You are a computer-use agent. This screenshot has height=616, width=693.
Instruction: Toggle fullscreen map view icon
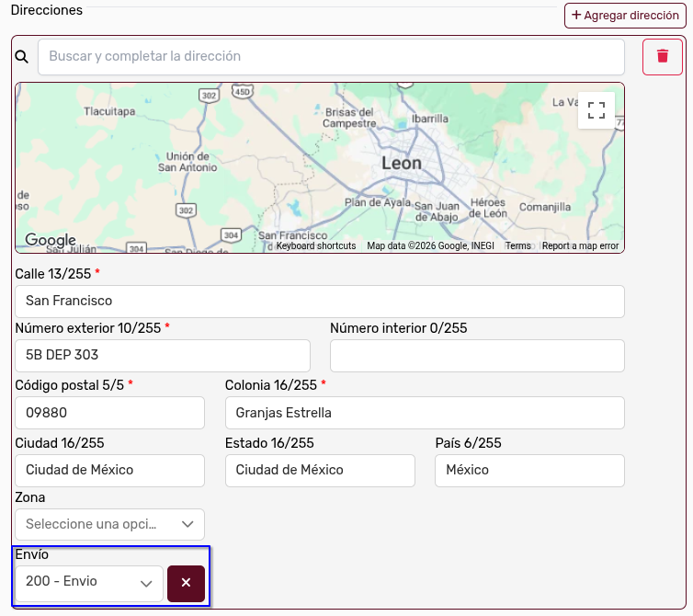point(596,110)
